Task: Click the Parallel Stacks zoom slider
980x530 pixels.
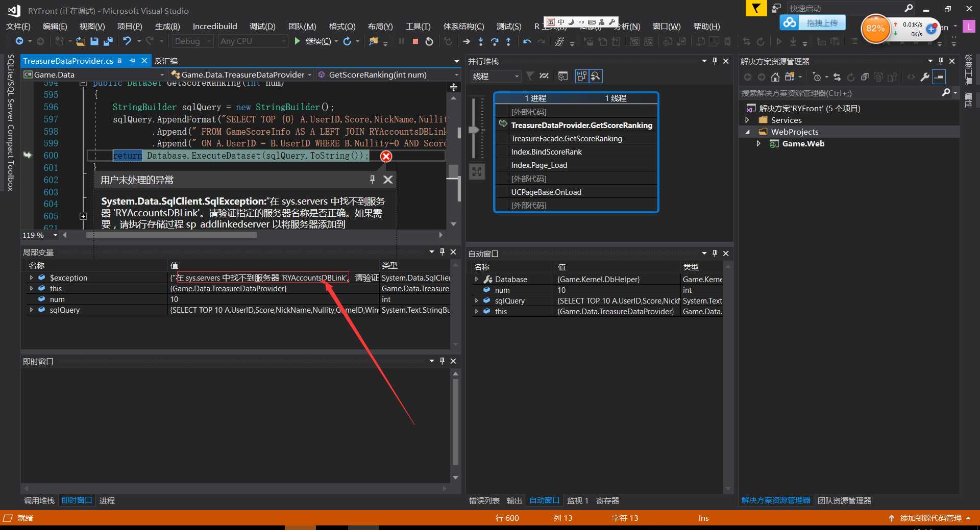Action: 475,130
